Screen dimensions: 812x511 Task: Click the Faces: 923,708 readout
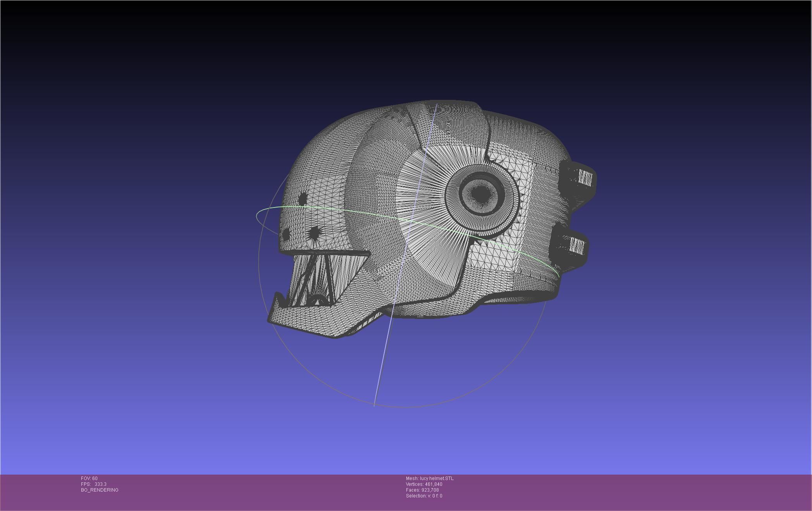coord(422,490)
